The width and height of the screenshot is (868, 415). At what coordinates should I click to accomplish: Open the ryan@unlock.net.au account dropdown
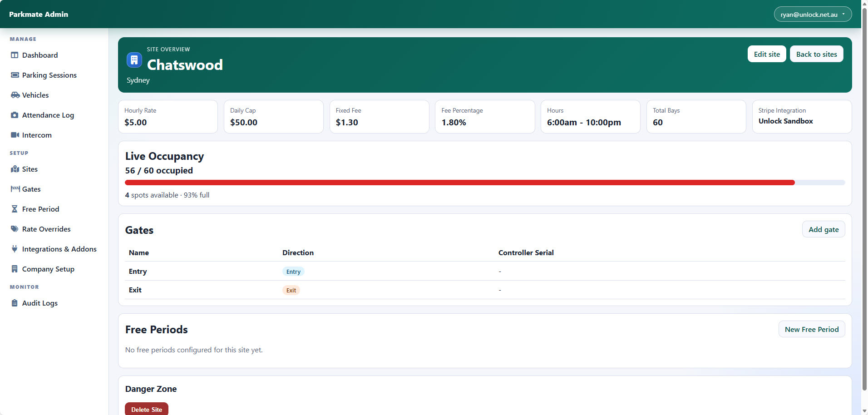pos(812,14)
